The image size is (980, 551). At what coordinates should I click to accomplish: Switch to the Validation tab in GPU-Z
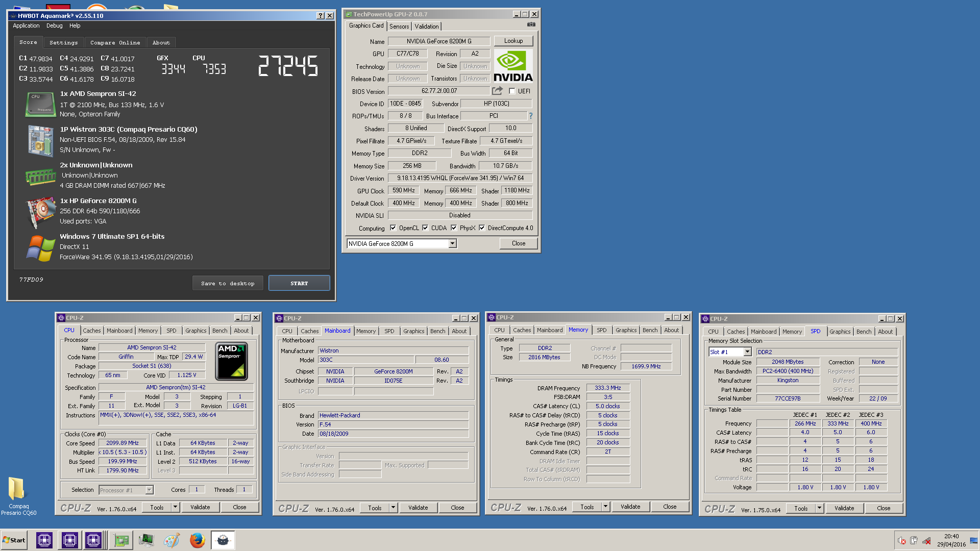coord(426,27)
